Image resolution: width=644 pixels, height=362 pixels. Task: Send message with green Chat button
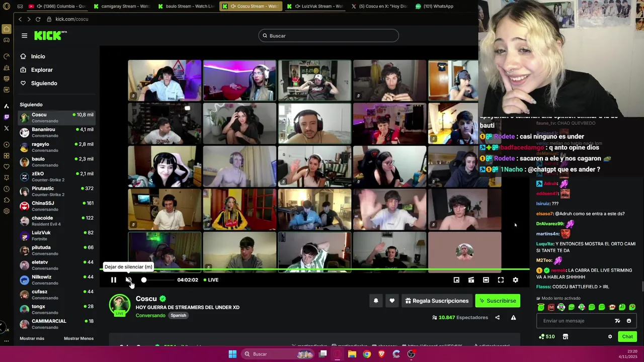627,336
